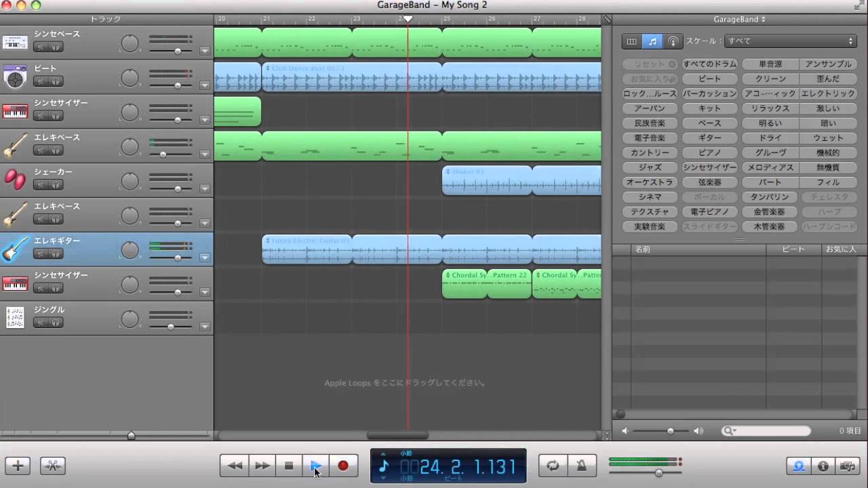Filter loops by ピアノ keyword

point(710,152)
